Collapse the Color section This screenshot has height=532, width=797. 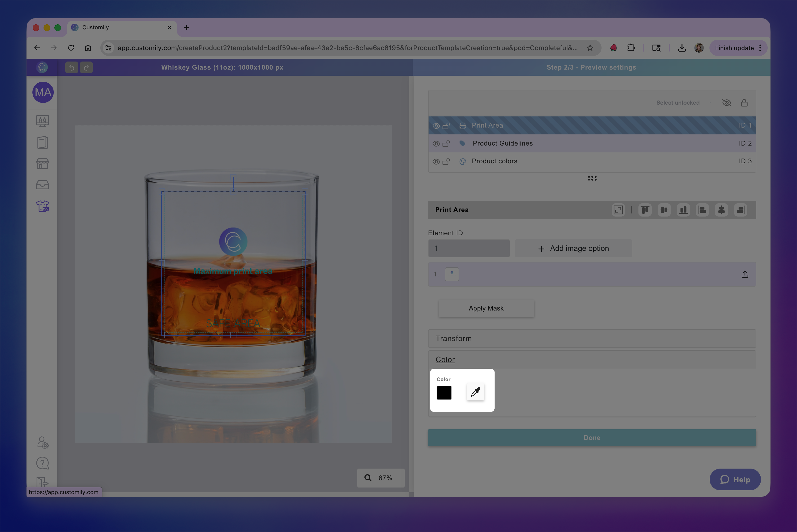click(x=445, y=360)
